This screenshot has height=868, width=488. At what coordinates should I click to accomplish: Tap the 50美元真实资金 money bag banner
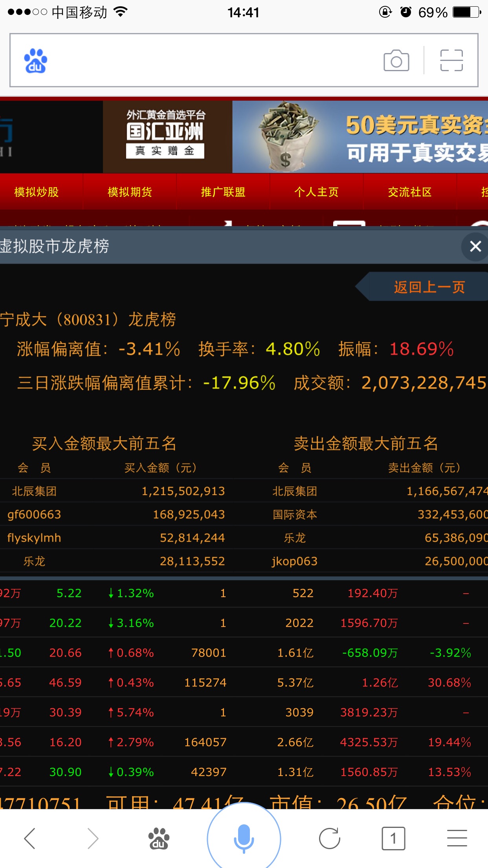[360, 137]
